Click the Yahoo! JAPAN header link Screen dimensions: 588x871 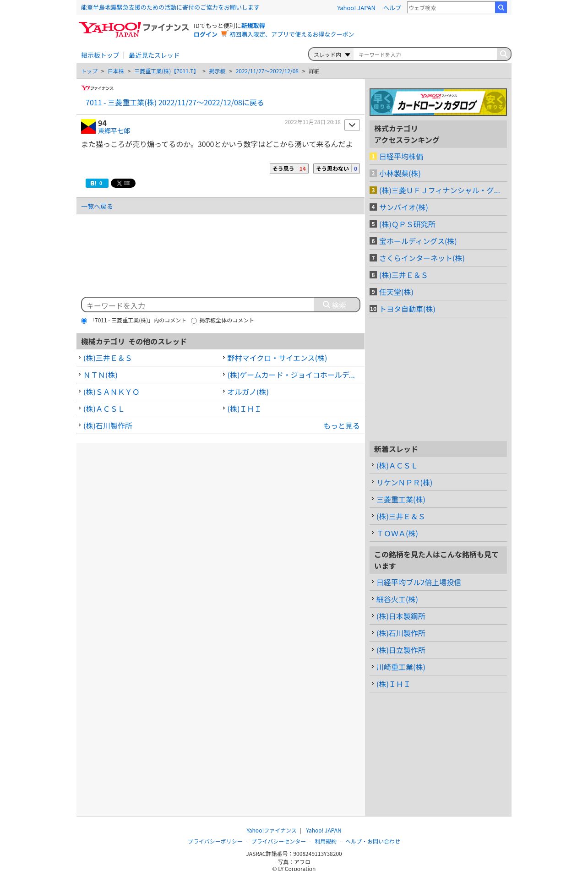pyautogui.click(x=356, y=8)
